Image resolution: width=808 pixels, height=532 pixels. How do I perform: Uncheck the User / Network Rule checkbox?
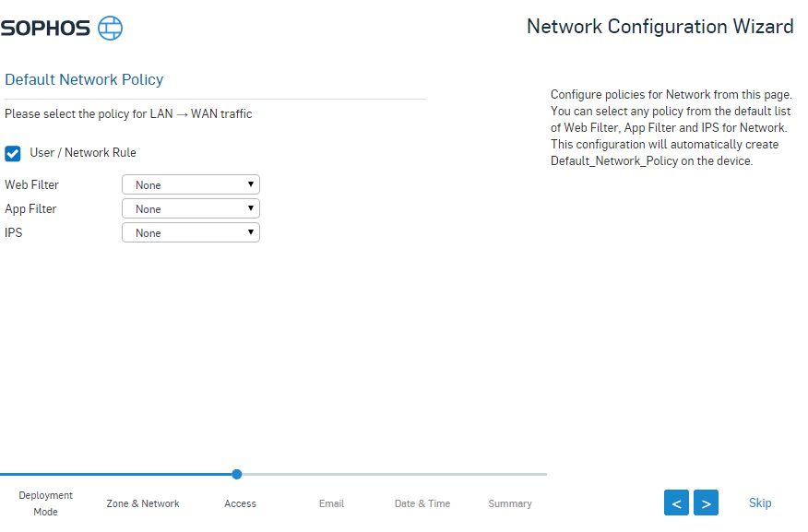[13, 153]
